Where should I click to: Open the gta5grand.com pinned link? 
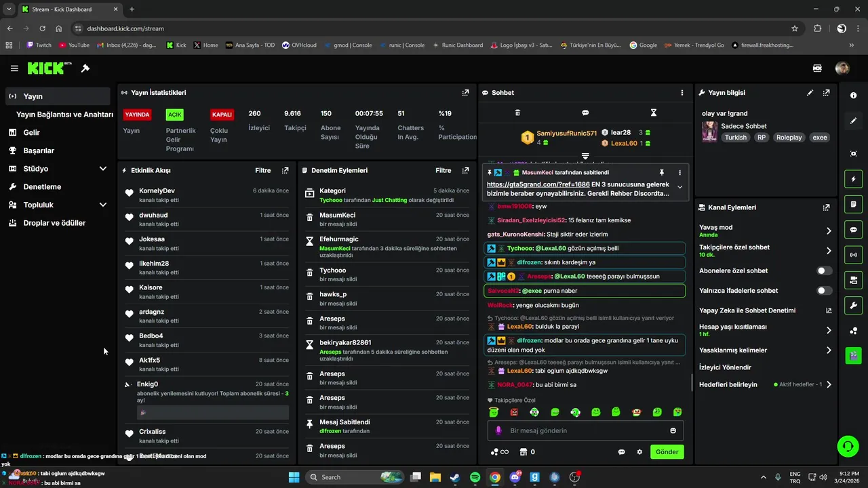pos(538,184)
